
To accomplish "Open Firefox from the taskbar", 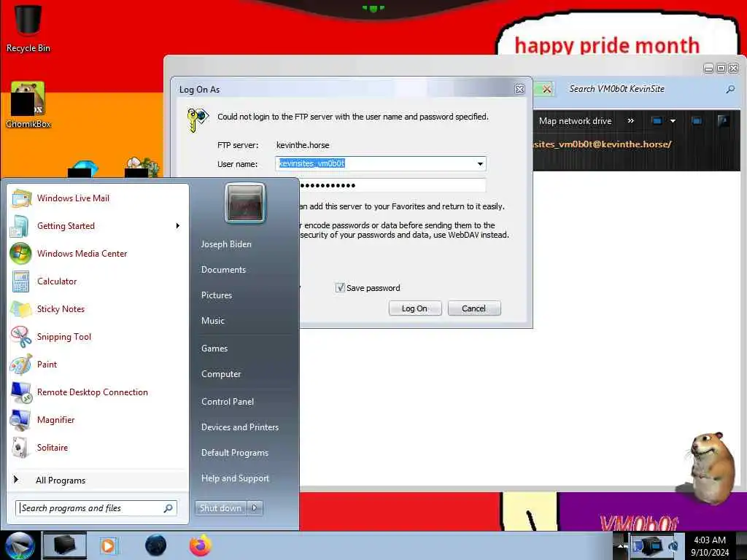I will click(x=201, y=545).
